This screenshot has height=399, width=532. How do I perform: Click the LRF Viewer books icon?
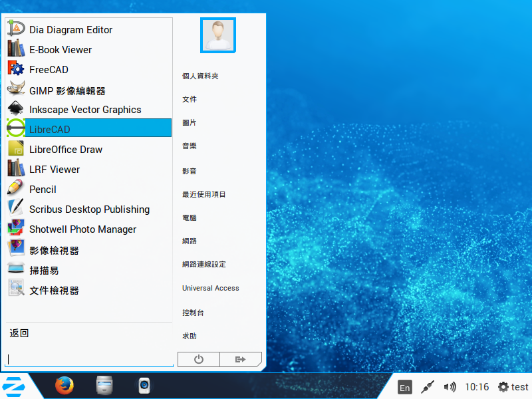[x=16, y=168]
